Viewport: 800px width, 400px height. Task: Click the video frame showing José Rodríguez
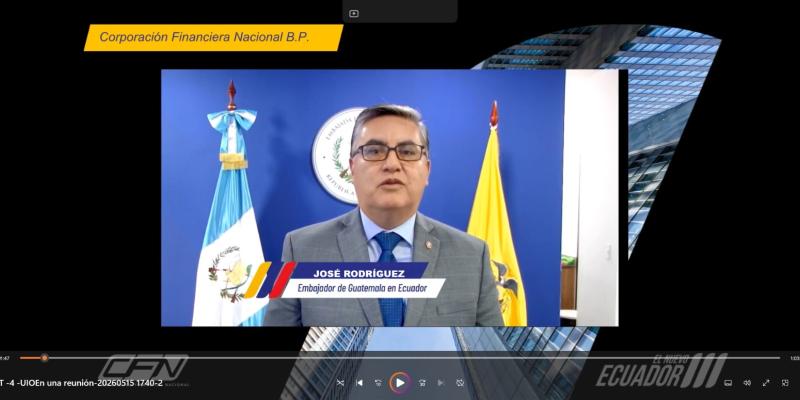click(x=390, y=198)
